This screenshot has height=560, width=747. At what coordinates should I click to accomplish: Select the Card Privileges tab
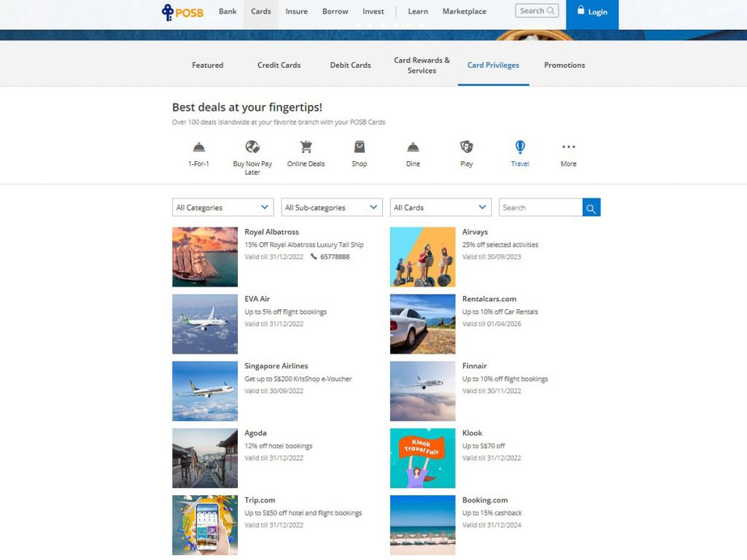[x=493, y=65]
